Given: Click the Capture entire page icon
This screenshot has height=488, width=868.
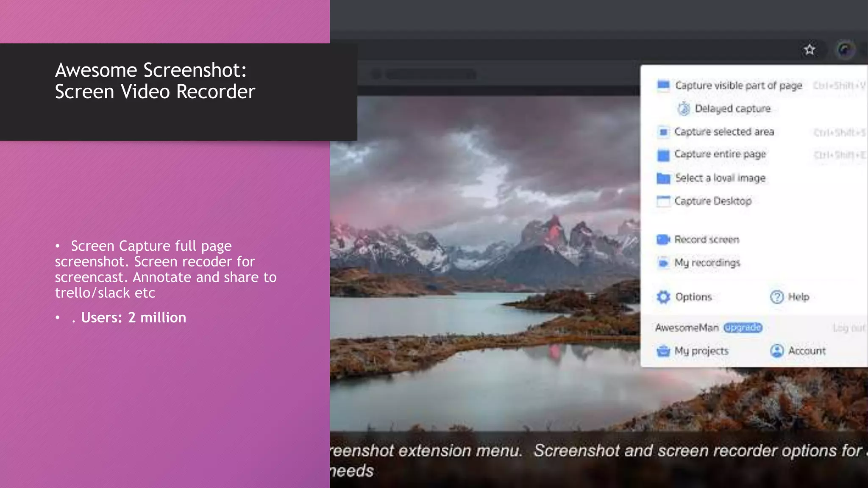Looking at the screenshot, I should click(663, 155).
